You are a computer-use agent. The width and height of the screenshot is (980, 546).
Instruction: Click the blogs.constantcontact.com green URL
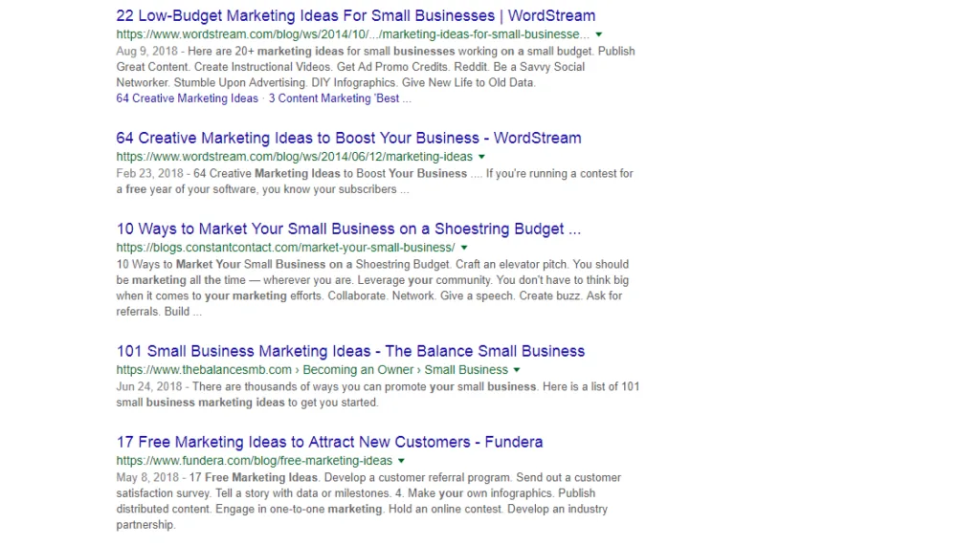pyautogui.click(x=285, y=248)
